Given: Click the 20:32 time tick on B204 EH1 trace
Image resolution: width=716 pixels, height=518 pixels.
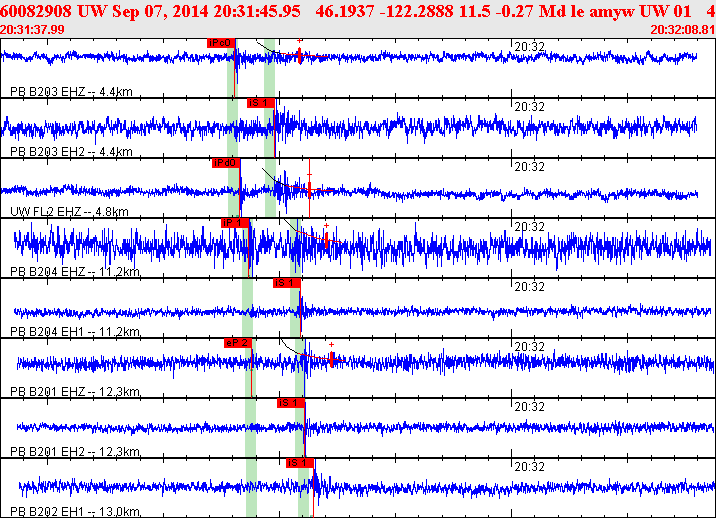Looking at the screenshot, I should point(530,287).
